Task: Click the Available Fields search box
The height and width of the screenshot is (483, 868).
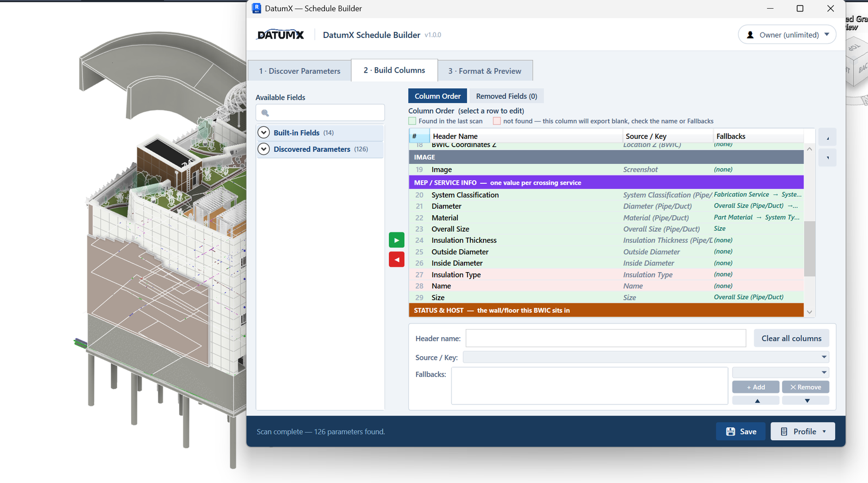Action: coord(320,113)
